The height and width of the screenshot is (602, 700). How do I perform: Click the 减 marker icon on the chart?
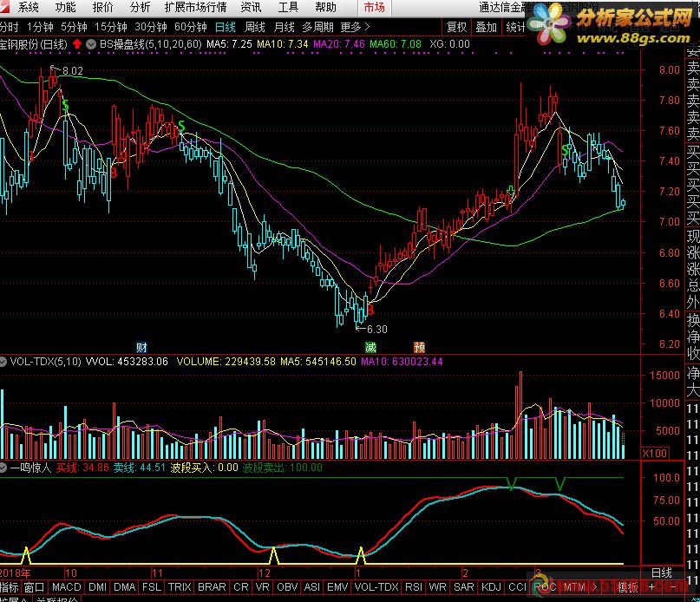coord(370,347)
